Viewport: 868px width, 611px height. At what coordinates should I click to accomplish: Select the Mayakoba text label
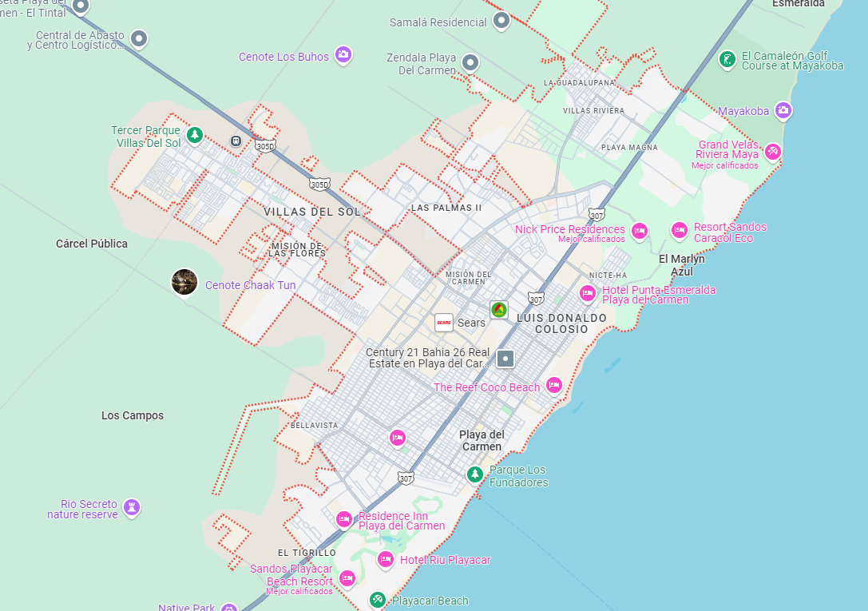coord(743,111)
